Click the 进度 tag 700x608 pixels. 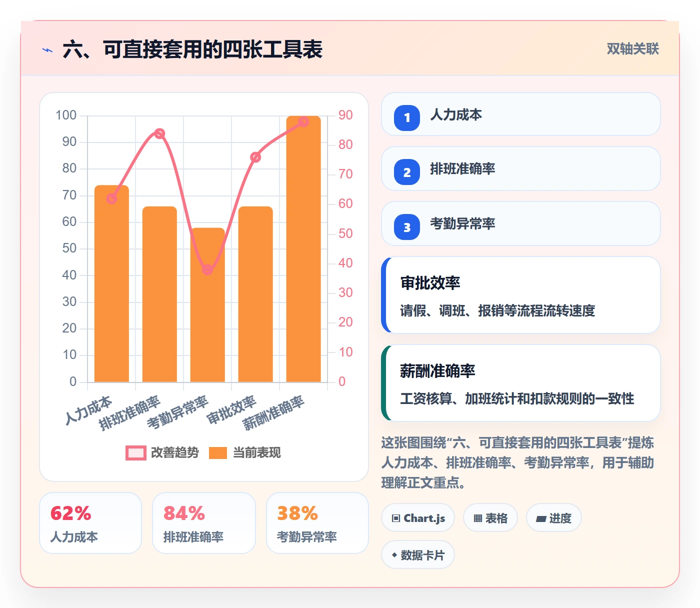tap(554, 518)
